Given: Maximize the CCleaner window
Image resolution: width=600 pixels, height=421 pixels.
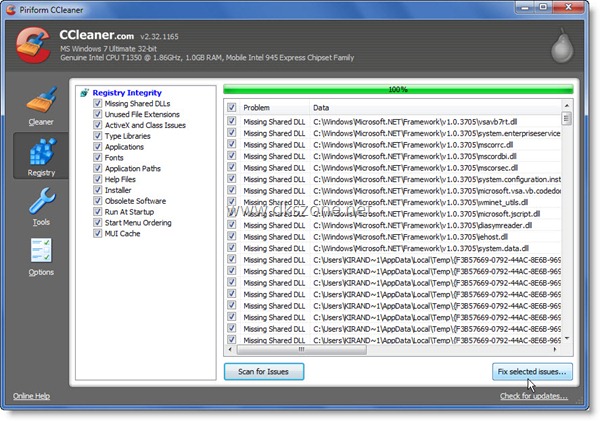Looking at the screenshot, I should click(x=543, y=7).
